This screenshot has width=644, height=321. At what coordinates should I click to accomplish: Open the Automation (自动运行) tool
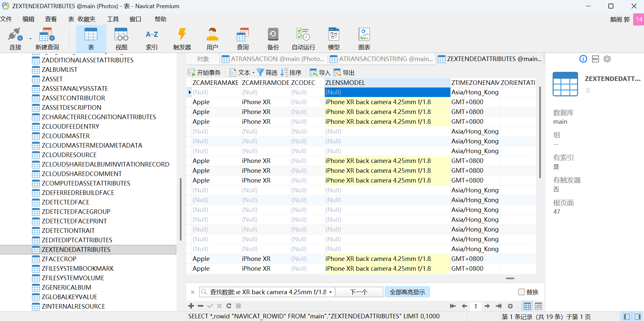point(303,35)
